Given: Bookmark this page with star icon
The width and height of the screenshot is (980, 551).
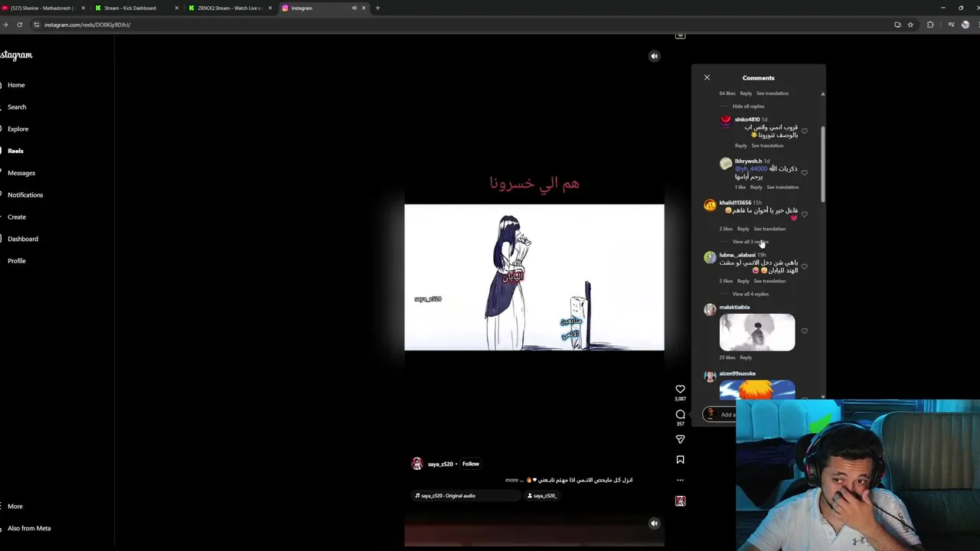Looking at the screenshot, I should click(910, 24).
